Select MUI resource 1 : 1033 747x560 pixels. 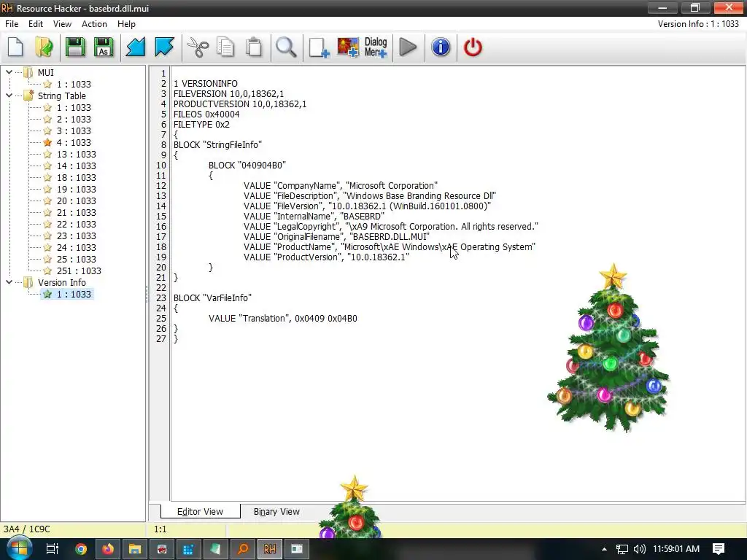[x=74, y=85]
